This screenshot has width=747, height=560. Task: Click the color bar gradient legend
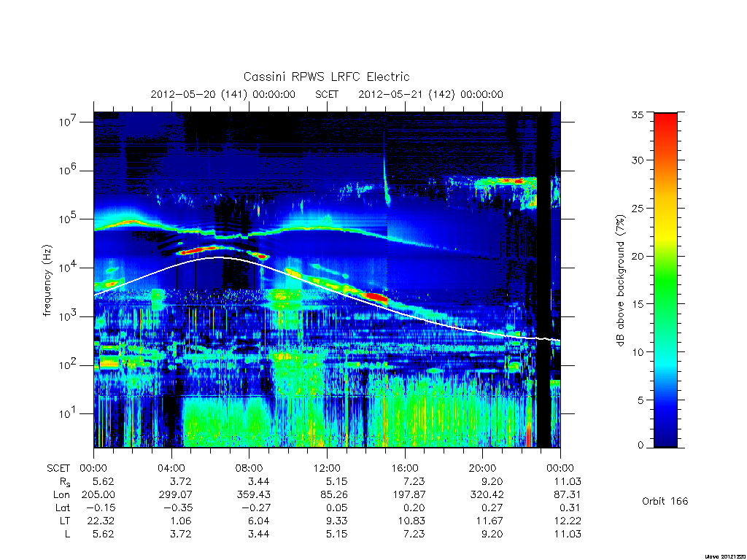click(665, 280)
